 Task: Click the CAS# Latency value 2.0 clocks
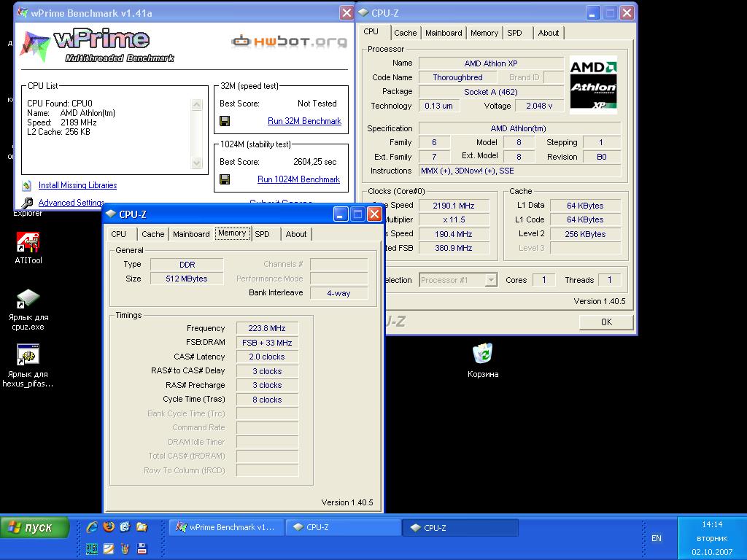[x=267, y=357]
